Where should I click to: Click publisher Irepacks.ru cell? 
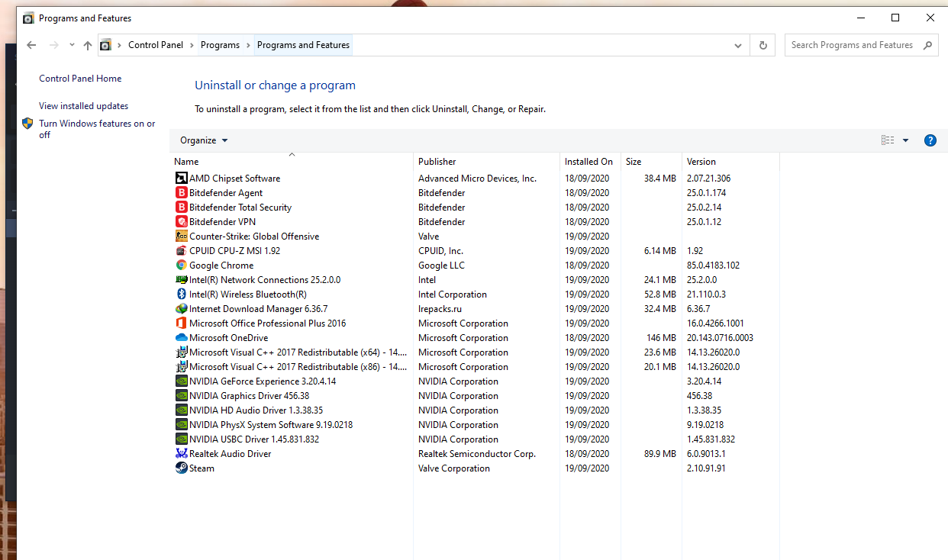[440, 309]
